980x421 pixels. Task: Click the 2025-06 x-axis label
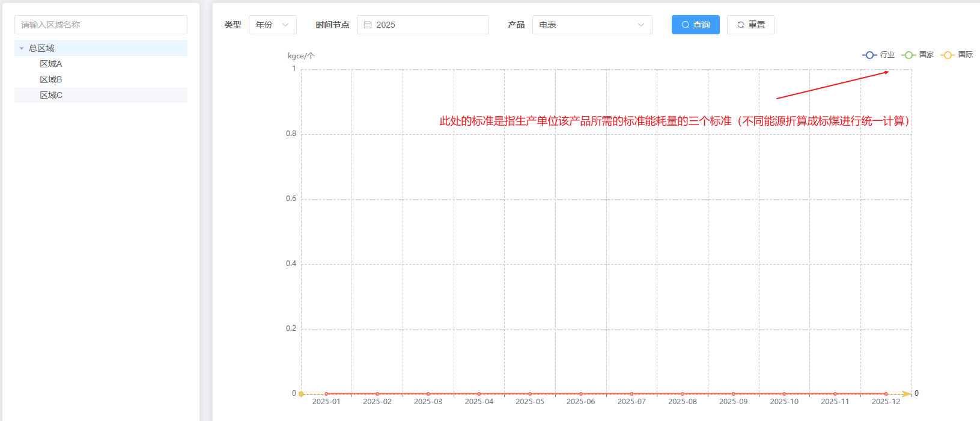click(580, 402)
